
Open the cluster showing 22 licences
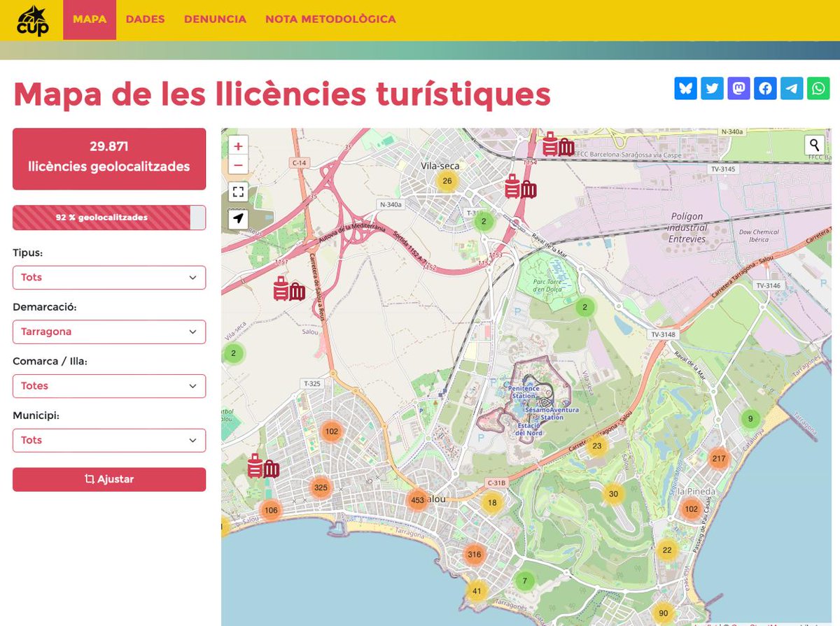667,550
